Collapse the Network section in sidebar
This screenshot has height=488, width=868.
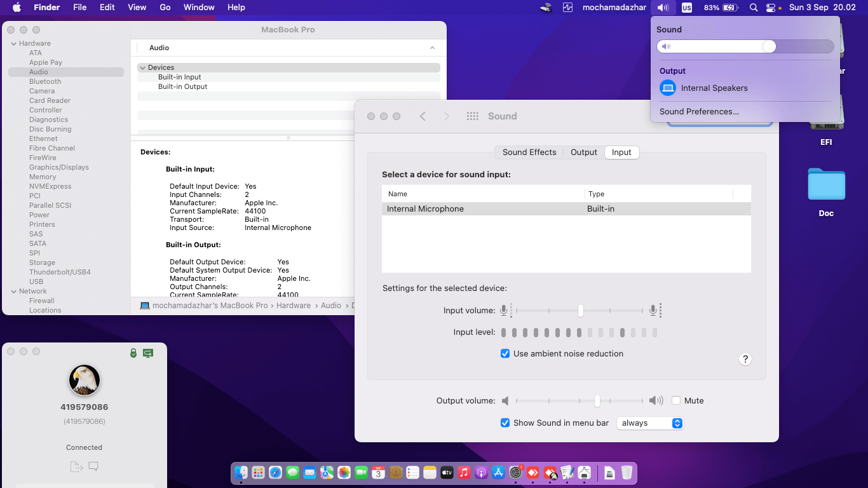[x=13, y=291]
